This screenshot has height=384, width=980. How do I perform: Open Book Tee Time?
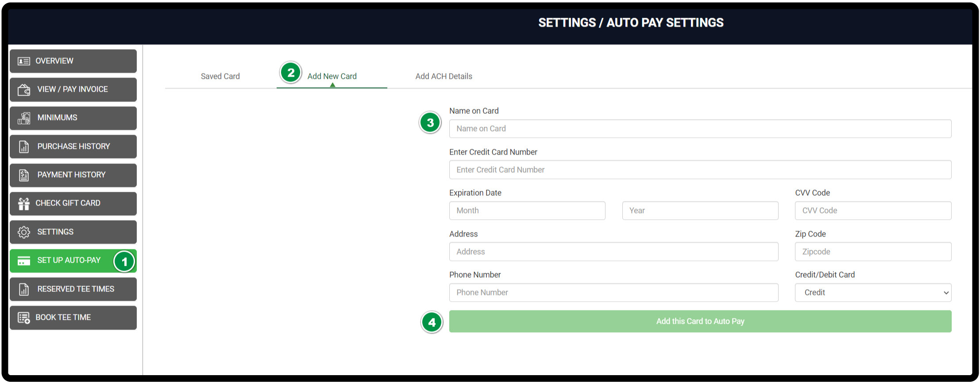73,318
